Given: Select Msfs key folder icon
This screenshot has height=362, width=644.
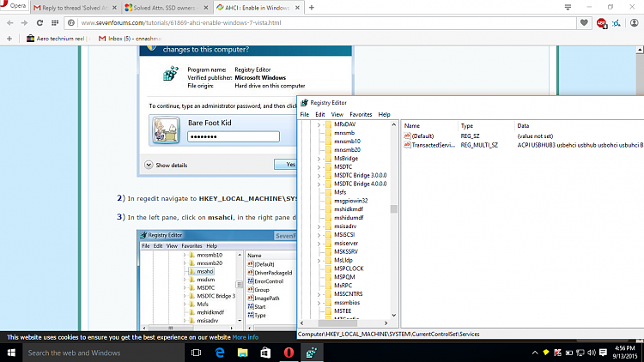Looking at the screenshot, I should tap(328, 192).
